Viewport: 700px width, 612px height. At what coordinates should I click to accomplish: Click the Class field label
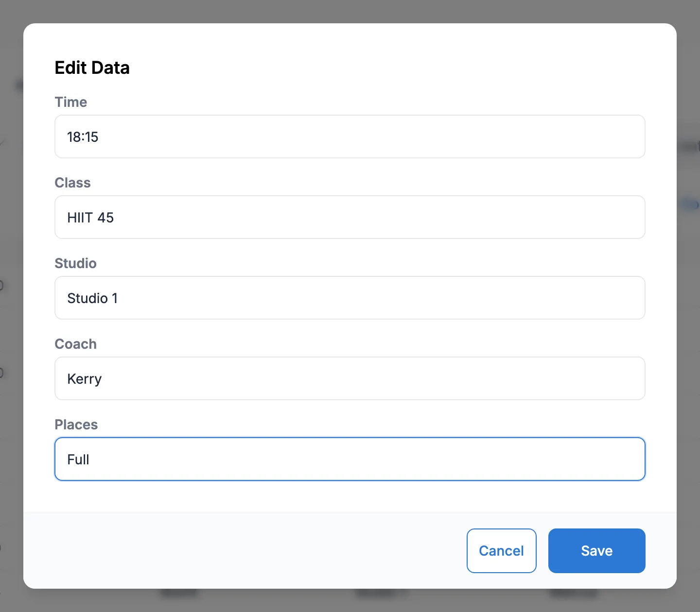[x=73, y=183]
